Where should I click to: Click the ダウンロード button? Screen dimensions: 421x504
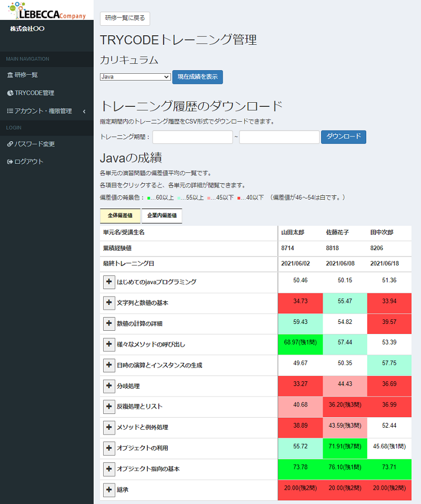[x=343, y=136]
